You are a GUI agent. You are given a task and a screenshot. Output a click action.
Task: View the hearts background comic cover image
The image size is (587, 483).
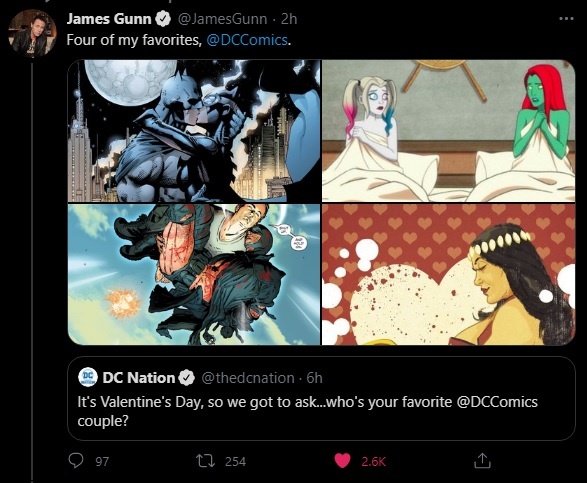point(448,274)
